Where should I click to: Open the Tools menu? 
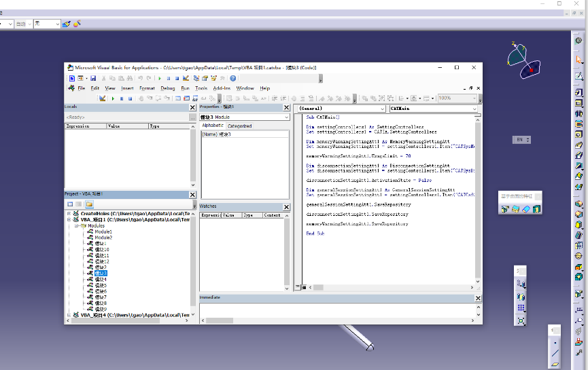click(x=201, y=88)
